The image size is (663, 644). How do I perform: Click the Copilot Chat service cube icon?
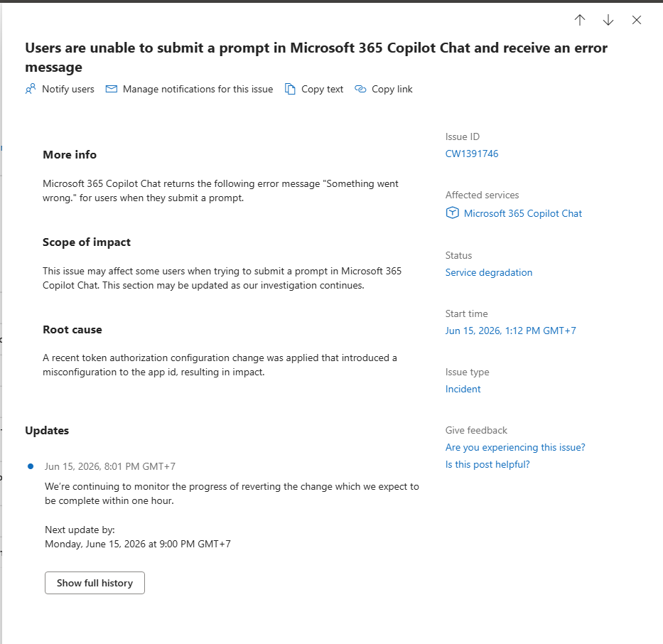coord(452,213)
